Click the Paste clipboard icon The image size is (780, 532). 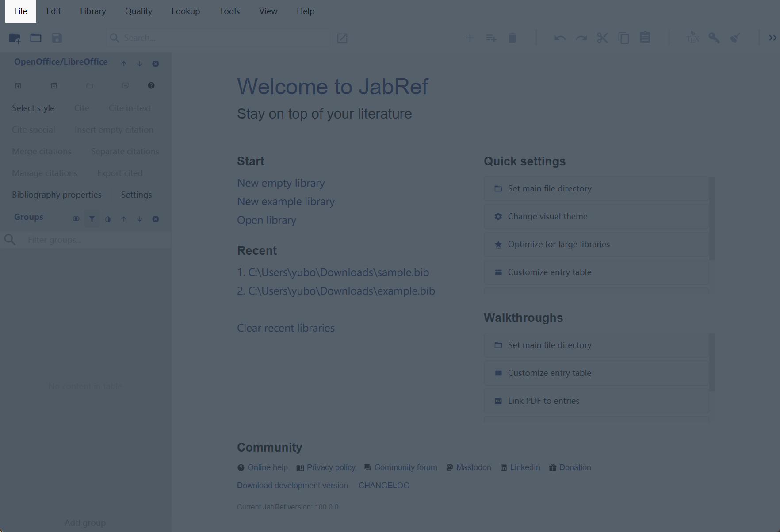coord(645,38)
